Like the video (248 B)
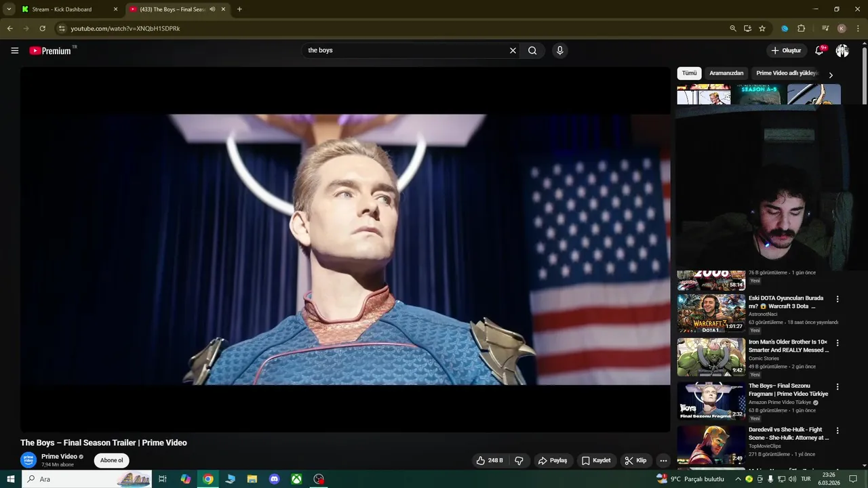Viewport: 868px width, 488px height. point(490,460)
